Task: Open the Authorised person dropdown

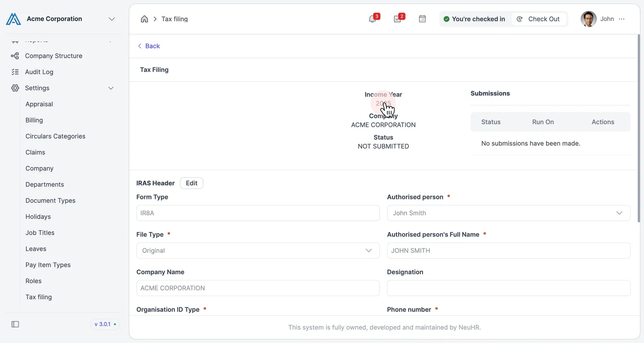Action: click(508, 213)
